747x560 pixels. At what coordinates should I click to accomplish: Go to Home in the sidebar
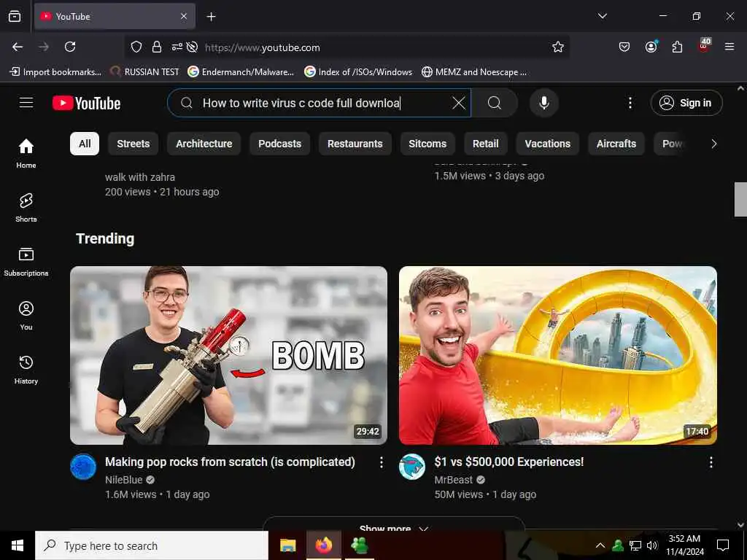click(x=26, y=153)
